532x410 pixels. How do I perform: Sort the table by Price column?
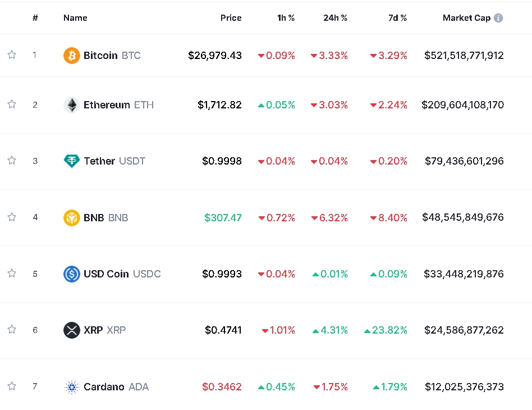231,18
